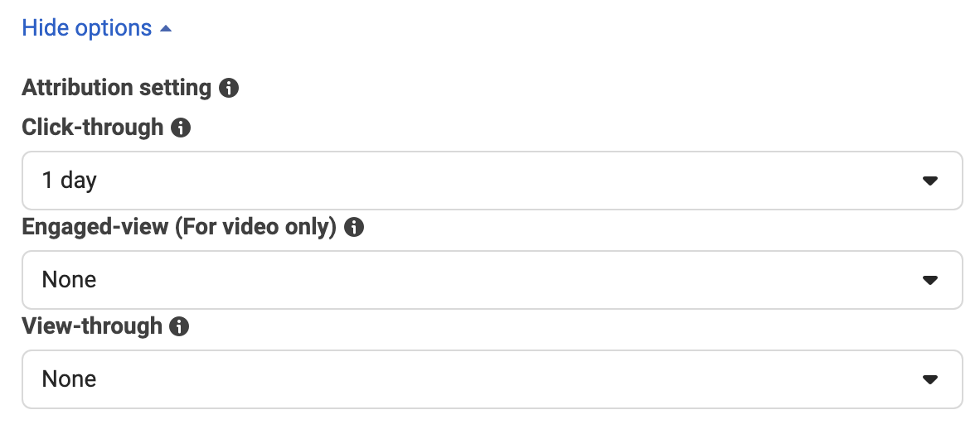Click the Engaged-view label text

click(x=95, y=227)
